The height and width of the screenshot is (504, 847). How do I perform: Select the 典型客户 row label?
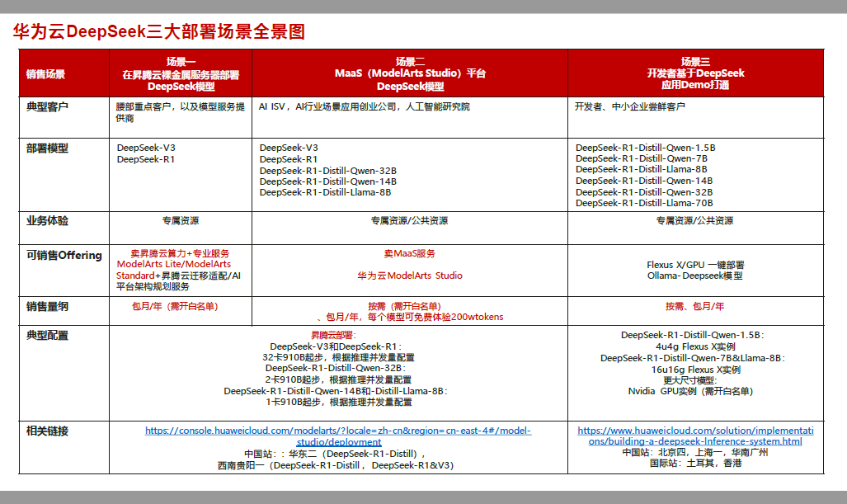click(x=47, y=107)
